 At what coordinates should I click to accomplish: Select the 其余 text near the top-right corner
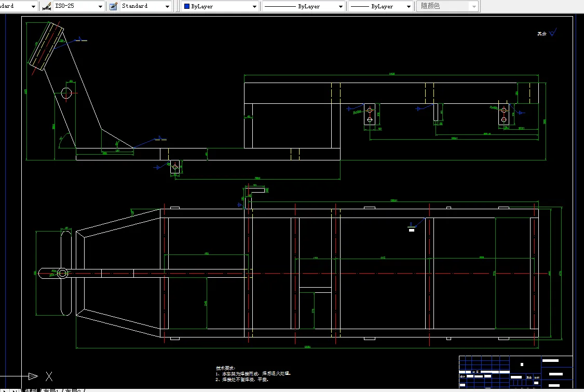point(541,34)
